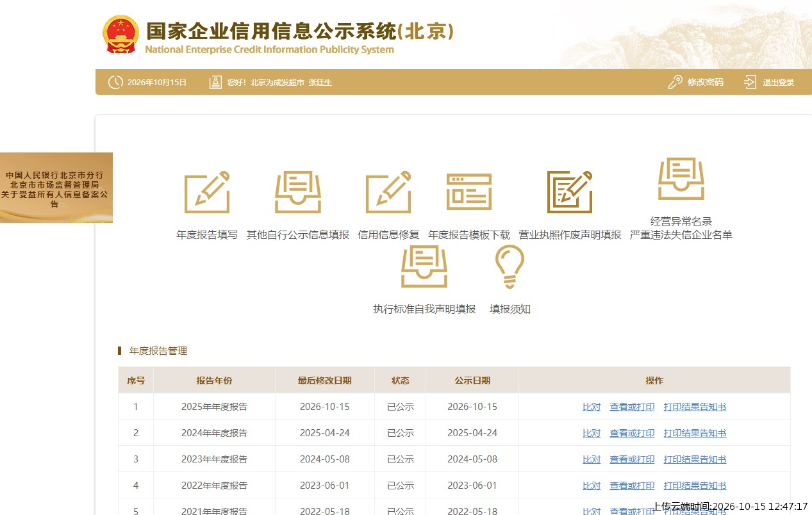Click the 执行标准自我声明填报 label
812x515 pixels.
click(x=424, y=309)
